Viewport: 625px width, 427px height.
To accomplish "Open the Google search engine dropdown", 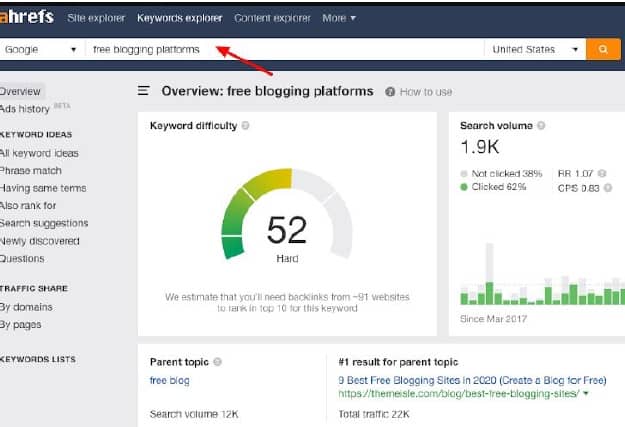I will pyautogui.click(x=40, y=49).
